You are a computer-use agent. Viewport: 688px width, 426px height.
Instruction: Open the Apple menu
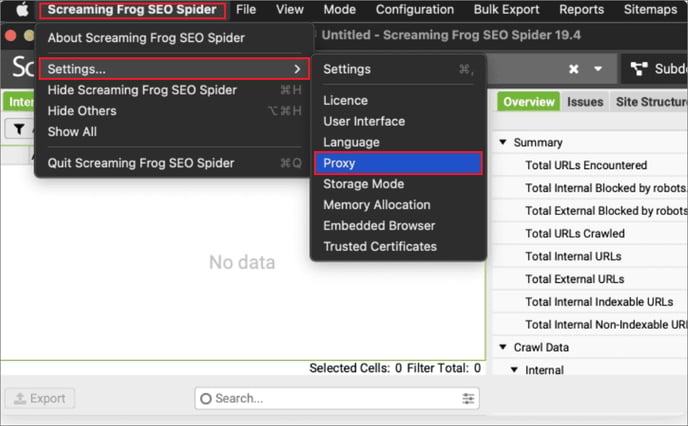click(21, 10)
